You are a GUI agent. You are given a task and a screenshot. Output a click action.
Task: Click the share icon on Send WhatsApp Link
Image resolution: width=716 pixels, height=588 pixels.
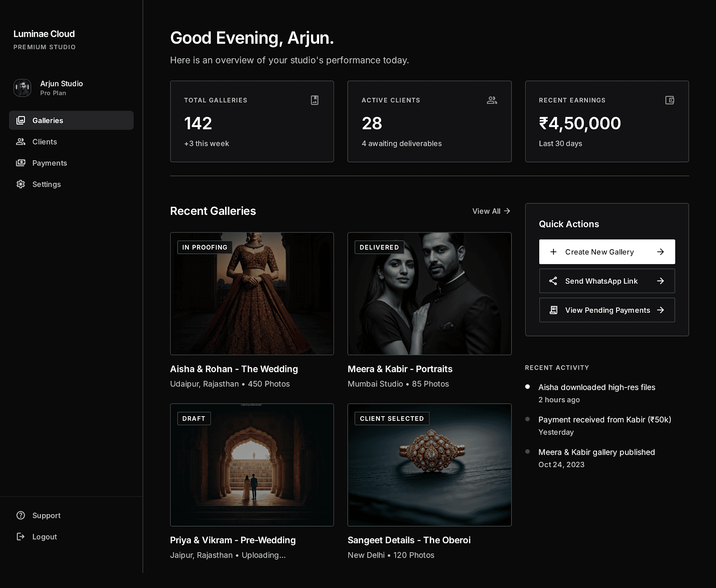point(554,281)
